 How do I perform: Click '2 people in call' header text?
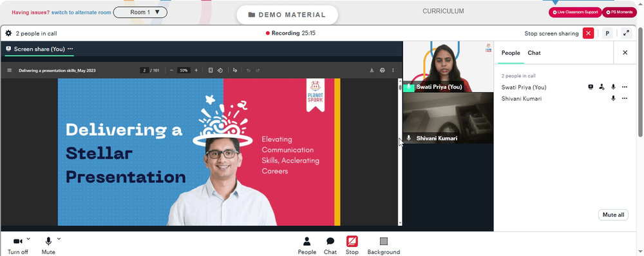36,34
